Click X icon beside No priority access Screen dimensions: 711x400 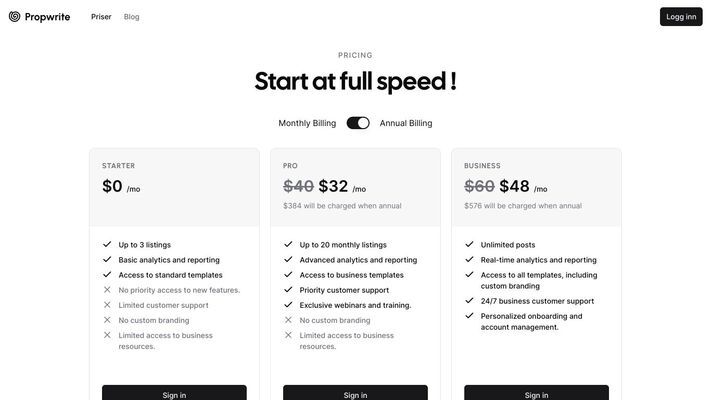pos(107,290)
